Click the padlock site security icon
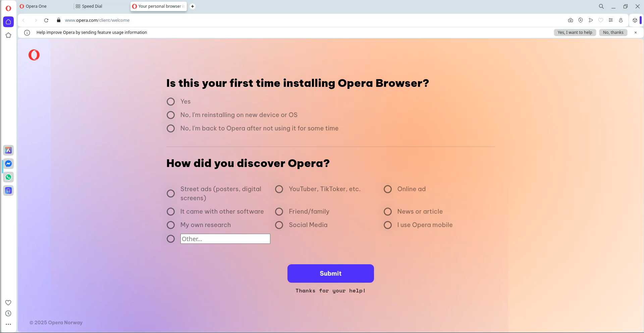Screen dimensions: 644x333 click(59, 20)
